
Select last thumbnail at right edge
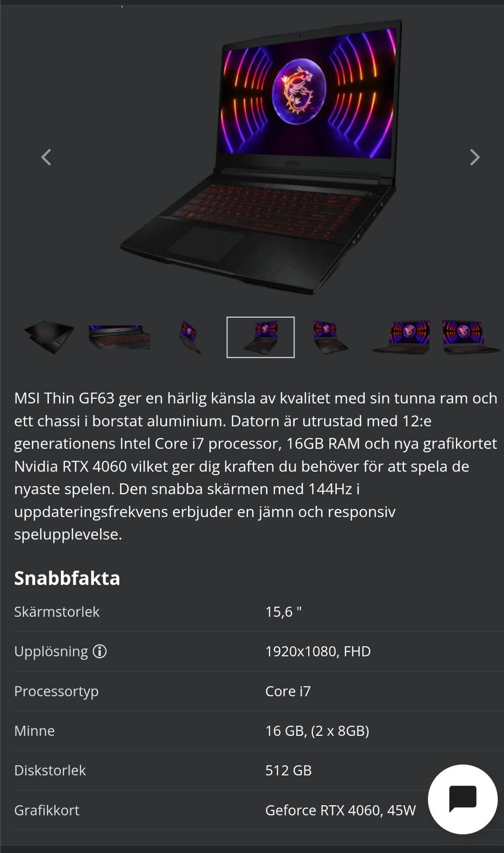(470, 337)
